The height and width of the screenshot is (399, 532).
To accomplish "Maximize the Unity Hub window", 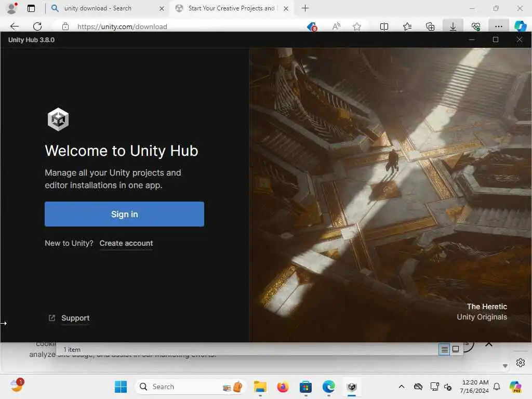I will coord(495,39).
